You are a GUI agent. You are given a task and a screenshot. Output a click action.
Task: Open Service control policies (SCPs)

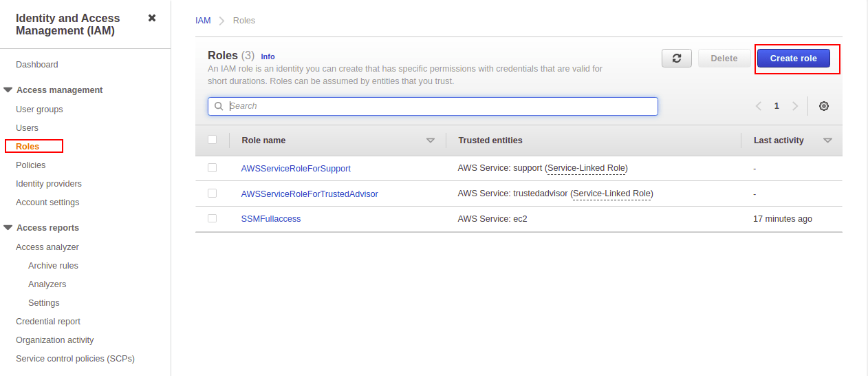[x=76, y=359]
